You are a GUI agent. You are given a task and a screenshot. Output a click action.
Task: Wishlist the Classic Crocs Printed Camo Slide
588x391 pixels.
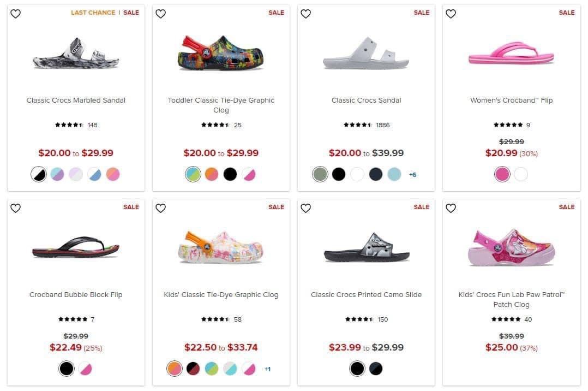(x=306, y=208)
